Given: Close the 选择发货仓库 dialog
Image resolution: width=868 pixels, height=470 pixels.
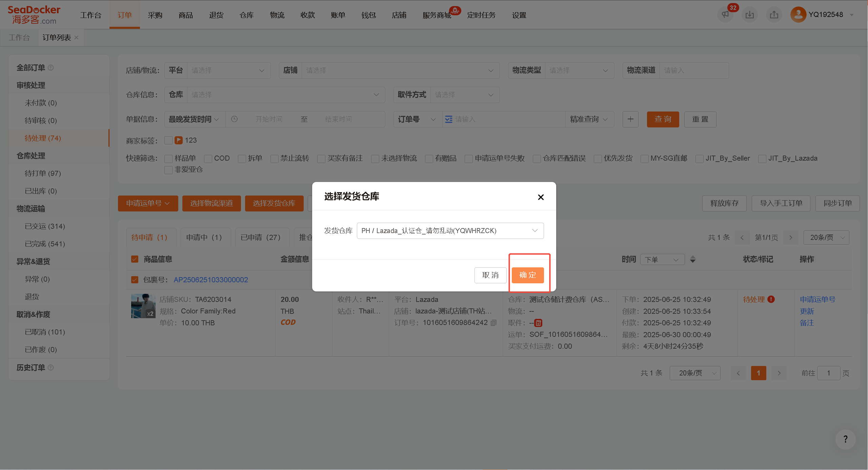Looking at the screenshot, I should (541, 197).
